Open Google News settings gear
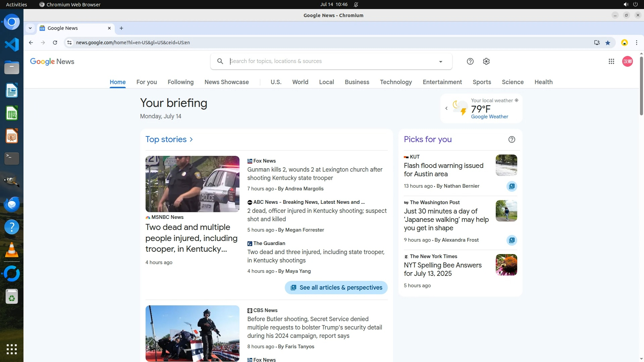644x362 pixels. 486,61
